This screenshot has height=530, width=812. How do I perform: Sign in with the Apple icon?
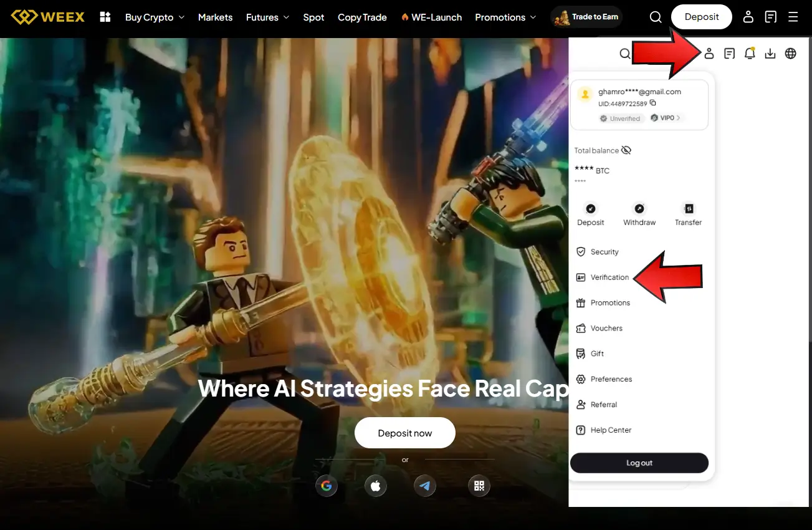(x=376, y=486)
